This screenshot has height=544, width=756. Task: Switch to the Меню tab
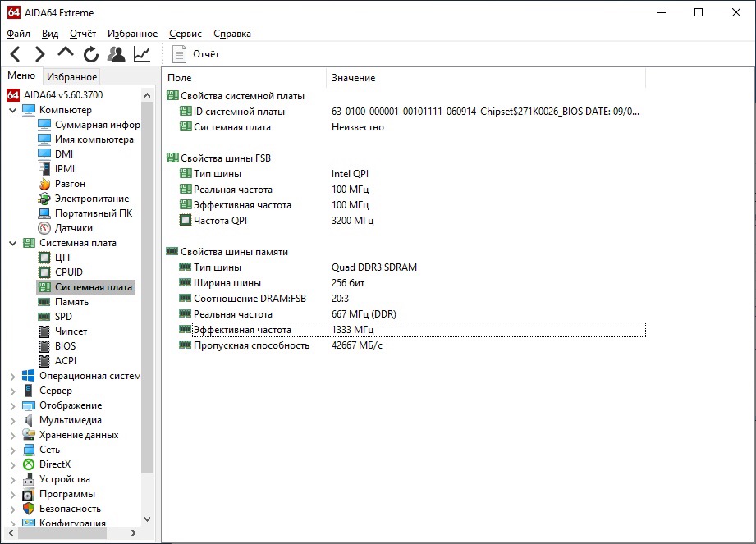tap(21, 75)
